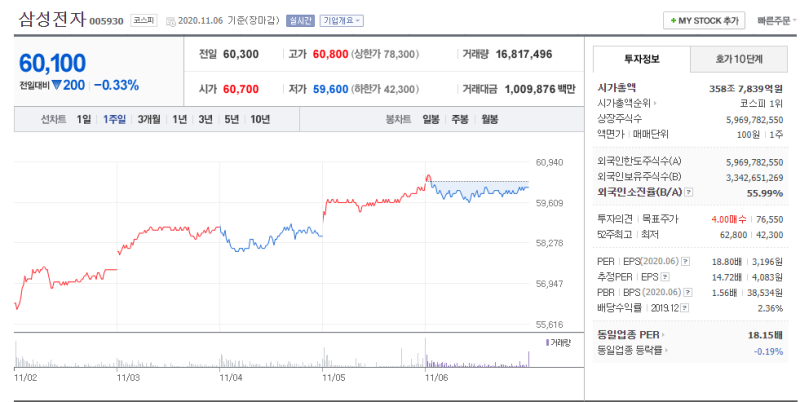Viewport: 800px width, 402px height.
Task: Click the help icon next to 배당수익률 2019.12
Action: tap(685, 308)
